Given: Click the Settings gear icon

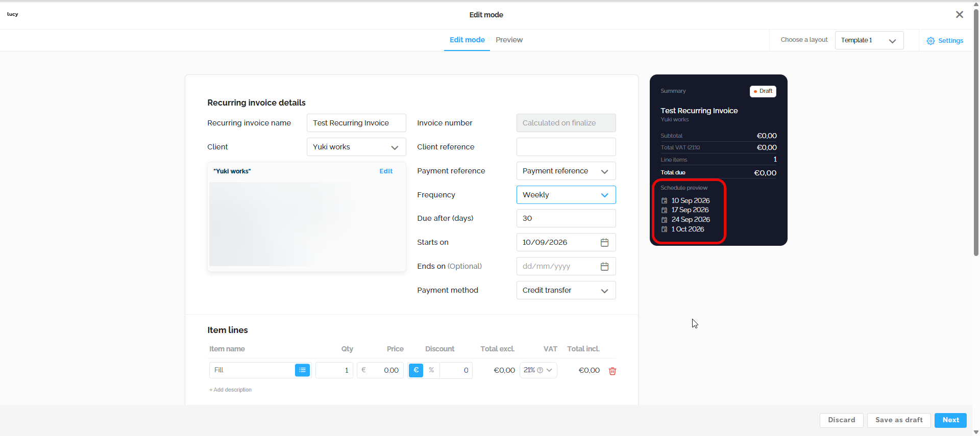Looking at the screenshot, I should [930, 41].
